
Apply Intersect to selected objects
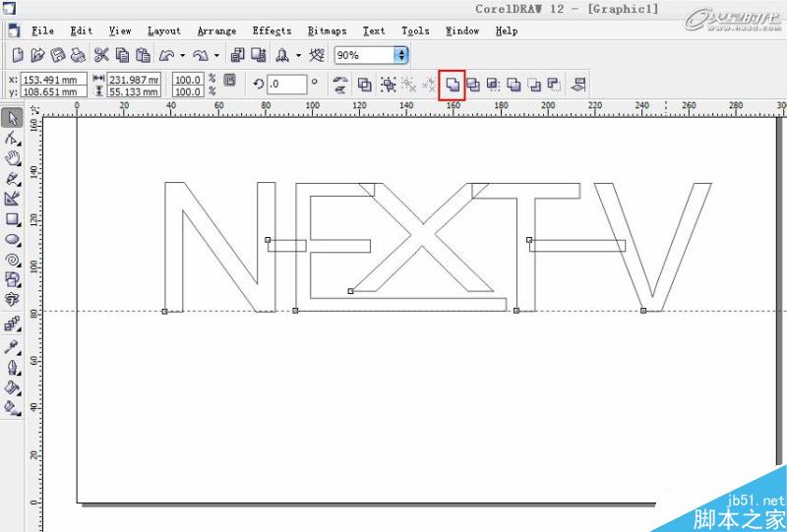click(494, 85)
